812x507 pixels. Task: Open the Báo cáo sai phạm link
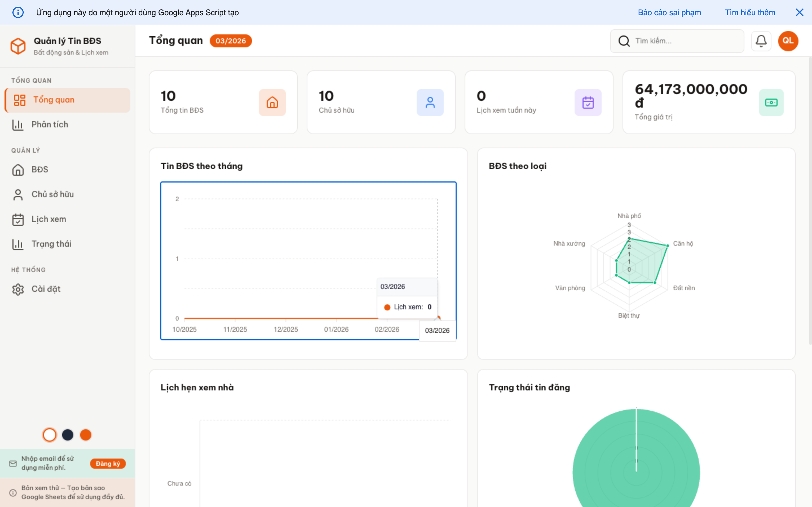pyautogui.click(x=669, y=12)
